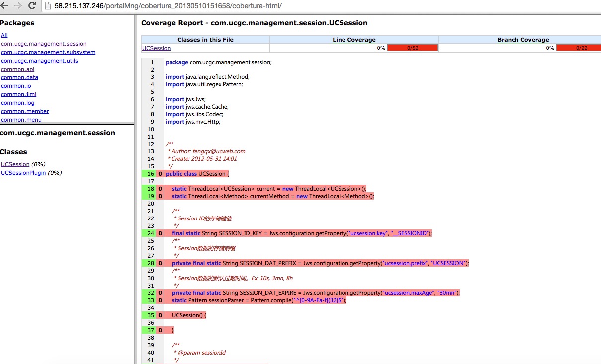Click the browser forward arrow
Image resolution: width=601 pixels, height=364 pixels.
18,6
